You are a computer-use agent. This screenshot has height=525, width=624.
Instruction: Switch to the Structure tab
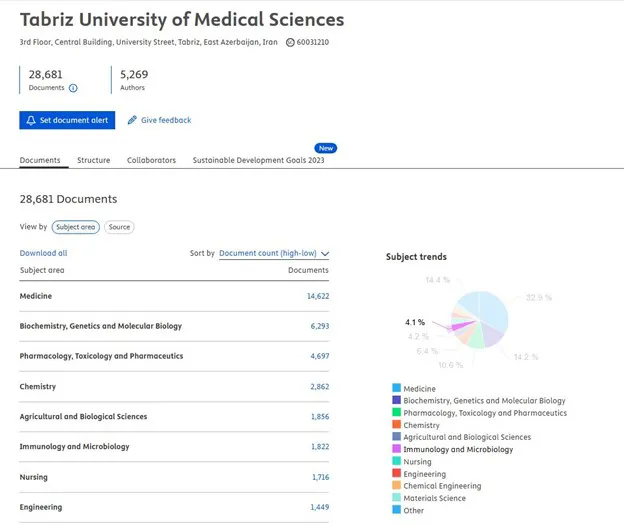[x=94, y=160]
